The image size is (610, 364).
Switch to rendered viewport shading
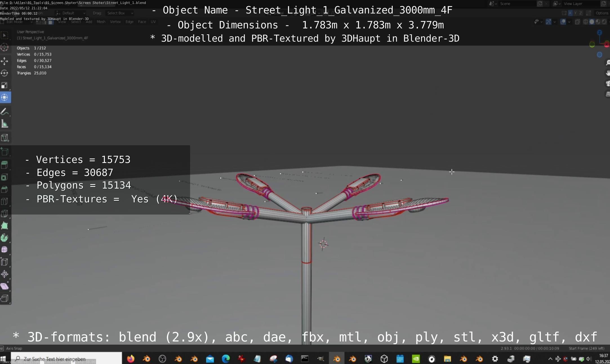tap(604, 22)
